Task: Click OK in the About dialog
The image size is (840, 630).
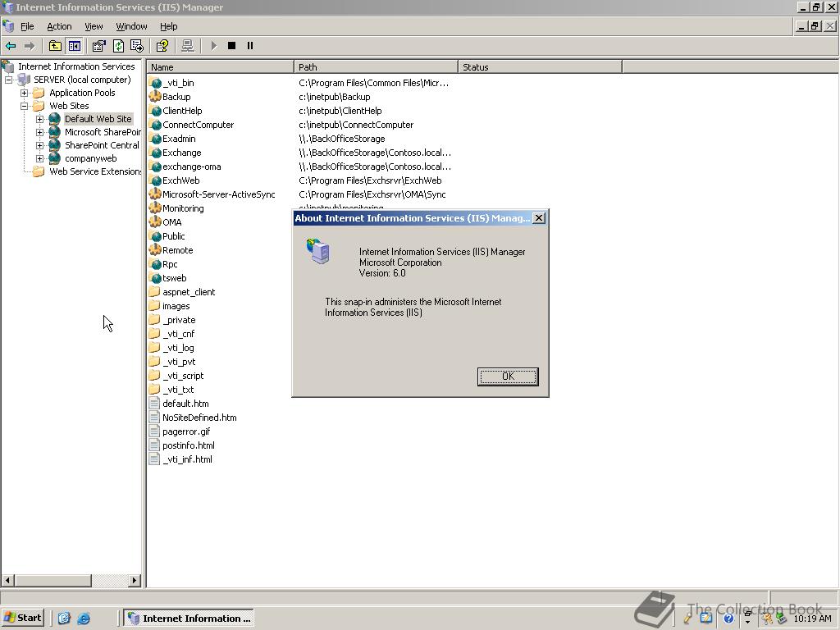Action: 508,377
